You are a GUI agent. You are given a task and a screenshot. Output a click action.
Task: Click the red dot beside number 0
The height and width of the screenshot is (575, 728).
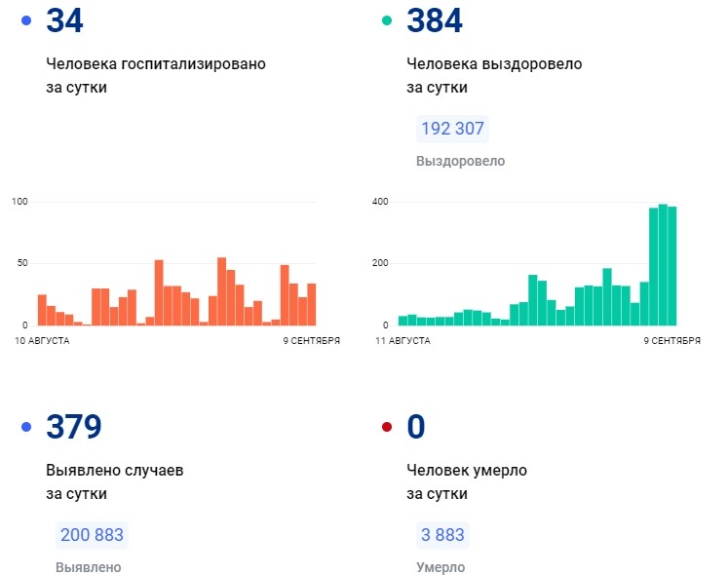point(387,427)
